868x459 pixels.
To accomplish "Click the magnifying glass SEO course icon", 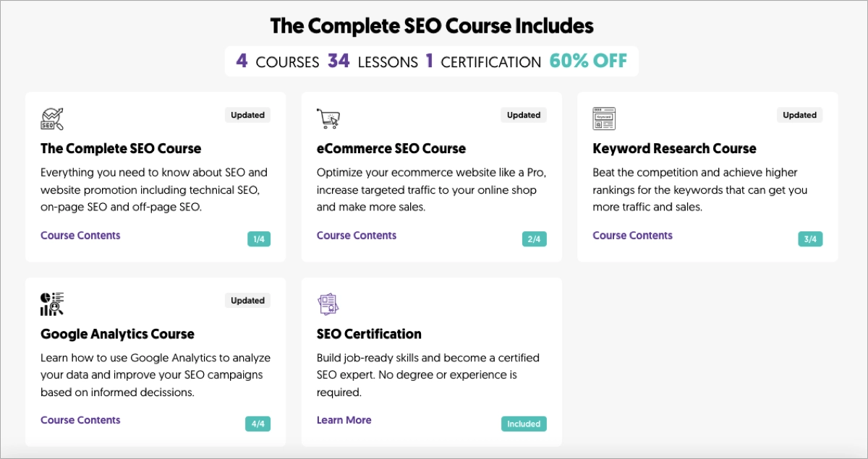I will click(x=51, y=118).
